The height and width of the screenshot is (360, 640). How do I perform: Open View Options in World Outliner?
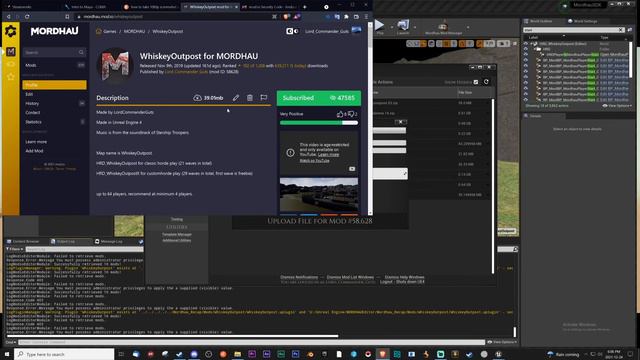pyautogui.click(x=617, y=106)
